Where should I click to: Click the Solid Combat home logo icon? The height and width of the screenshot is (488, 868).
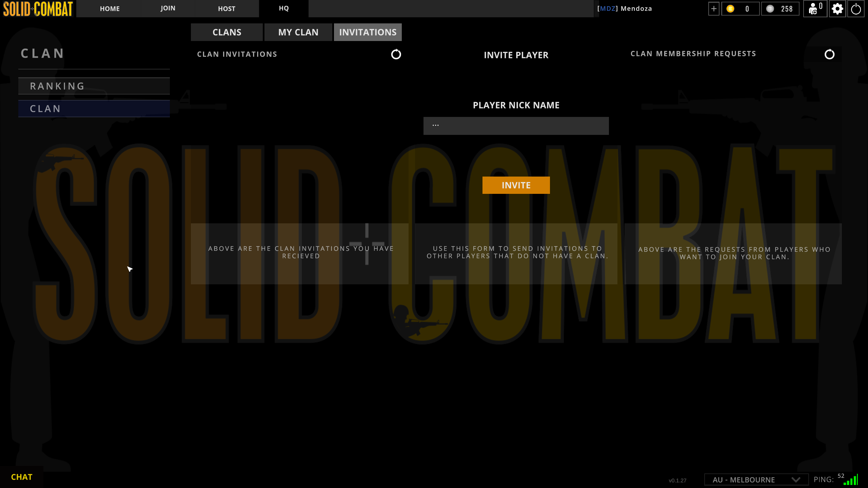click(38, 8)
